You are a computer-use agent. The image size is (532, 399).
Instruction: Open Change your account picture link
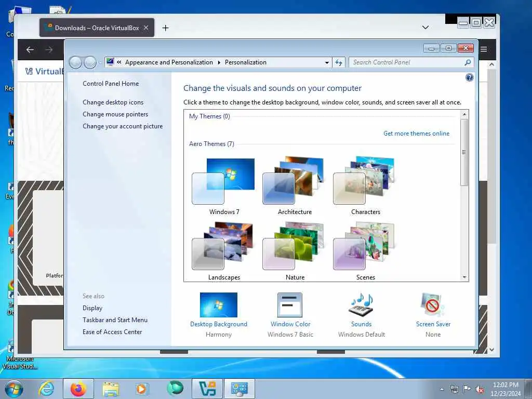point(123,126)
